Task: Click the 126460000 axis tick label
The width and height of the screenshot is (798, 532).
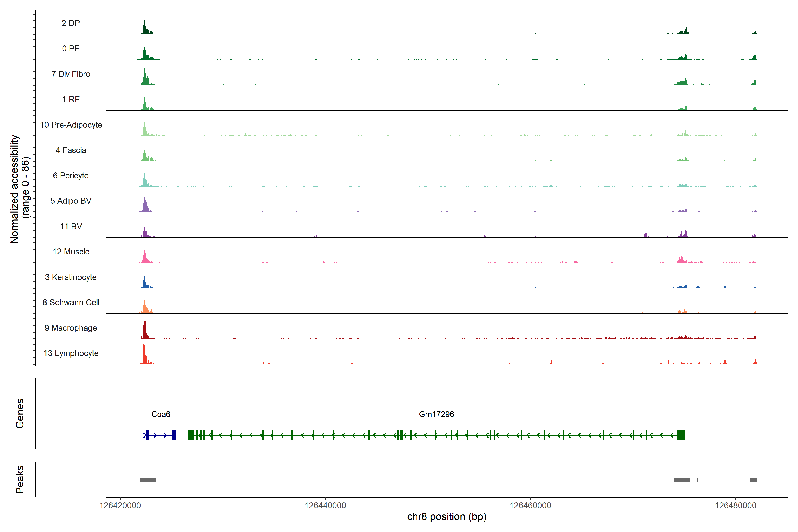Action: [x=530, y=506]
